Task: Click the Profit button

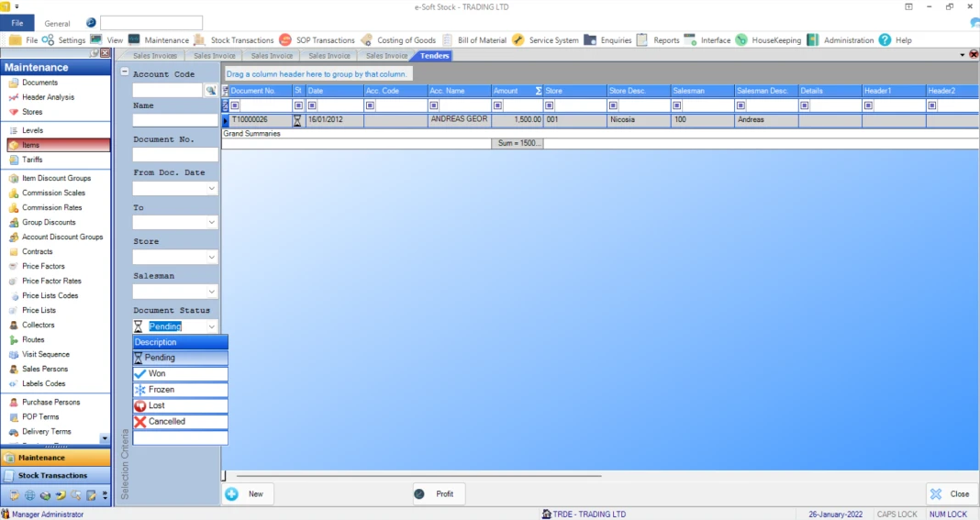Action: (x=438, y=493)
